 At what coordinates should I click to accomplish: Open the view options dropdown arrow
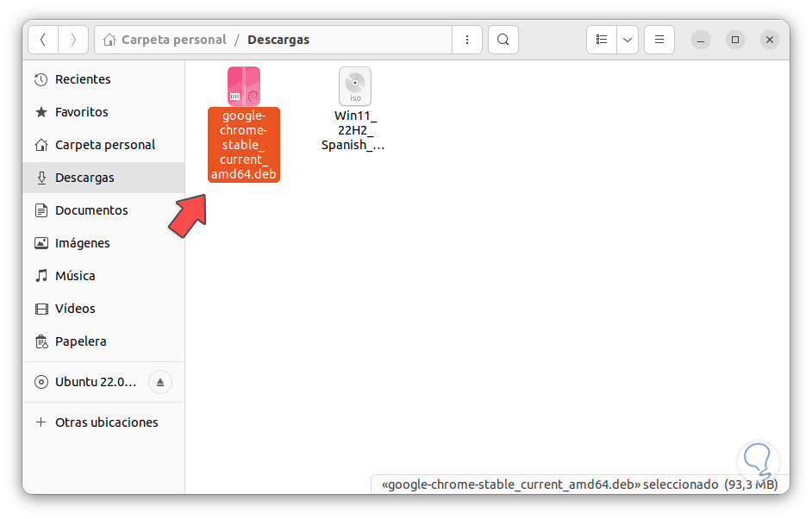pyautogui.click(x=627, y=39)
